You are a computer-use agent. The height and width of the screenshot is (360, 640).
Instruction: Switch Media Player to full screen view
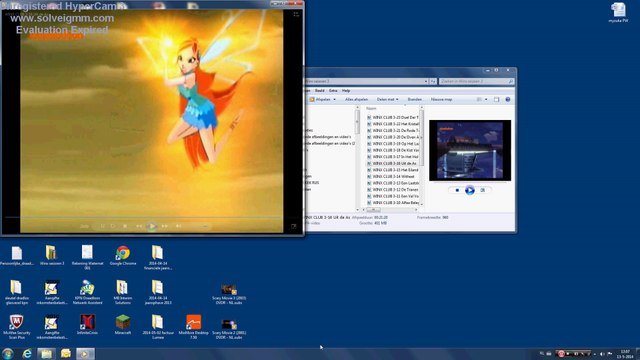pyautogui.click(x=293, y=227)
